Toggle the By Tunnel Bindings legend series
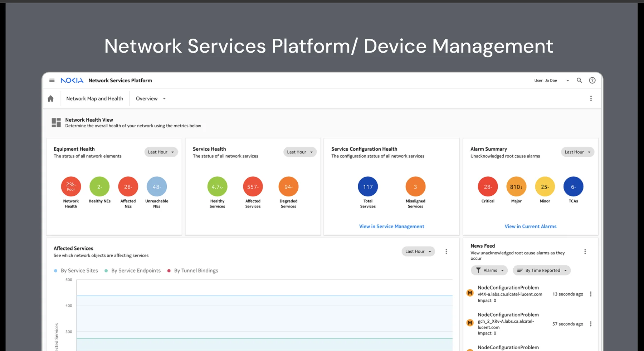 [193, 271]
